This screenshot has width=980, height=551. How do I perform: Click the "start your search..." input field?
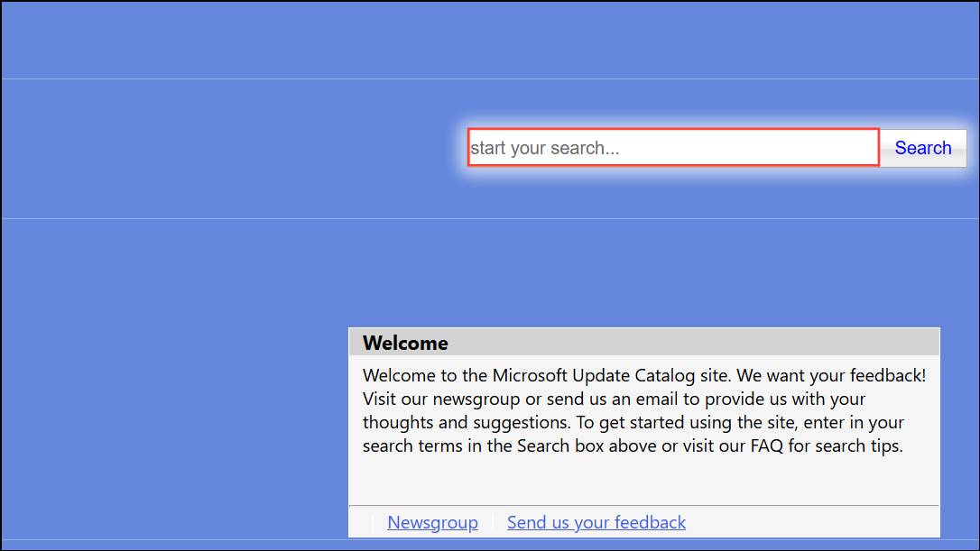pos(673,147)
